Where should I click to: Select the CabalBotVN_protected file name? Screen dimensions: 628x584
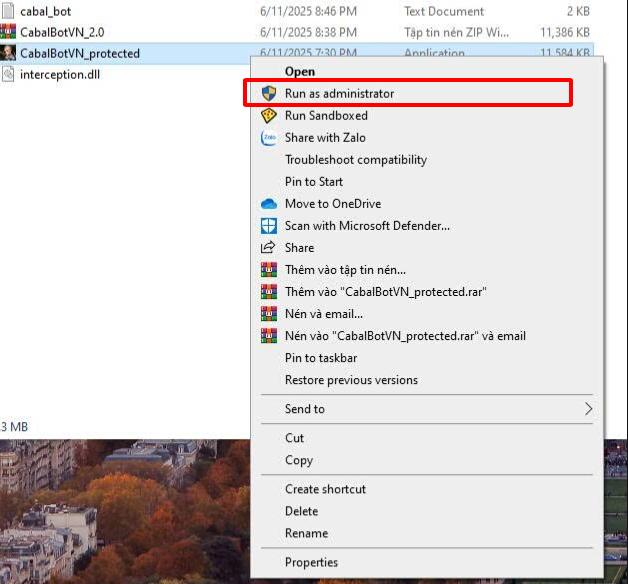pos(80,53)
